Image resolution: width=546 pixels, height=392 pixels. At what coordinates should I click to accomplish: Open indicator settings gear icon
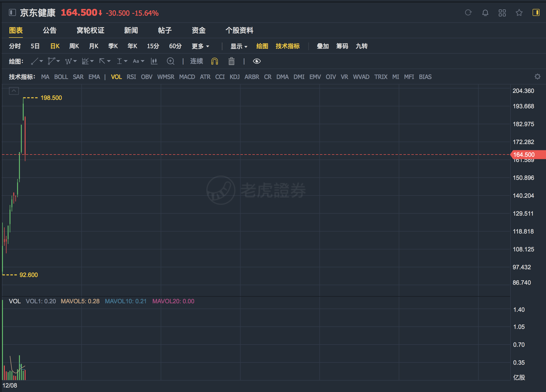[538, 77]
